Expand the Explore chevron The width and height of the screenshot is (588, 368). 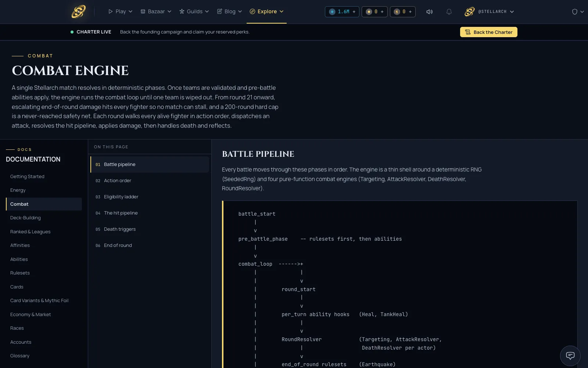click(282, 11)
